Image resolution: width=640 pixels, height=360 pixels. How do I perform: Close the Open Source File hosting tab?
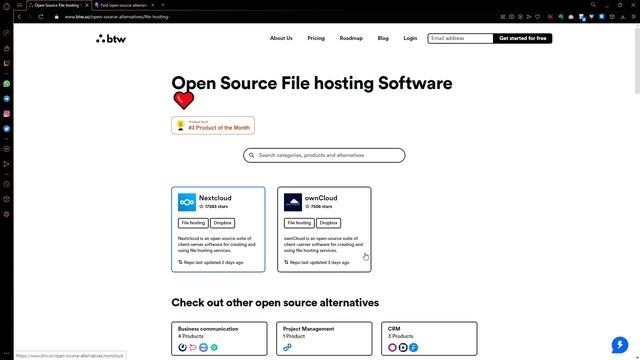coord(87,5)
